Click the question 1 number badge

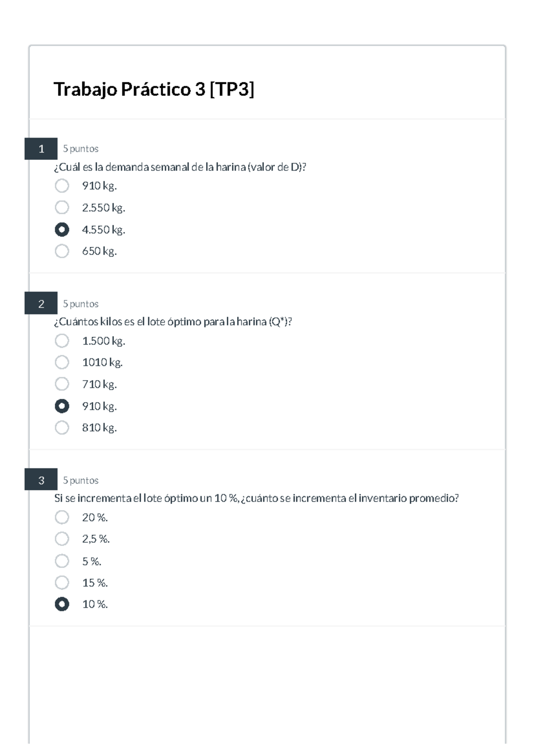[41, 149]
